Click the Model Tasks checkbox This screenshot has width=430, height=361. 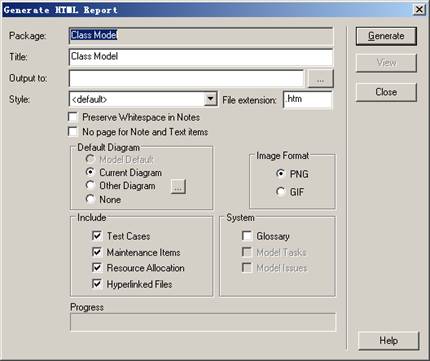tap(247, 252)
